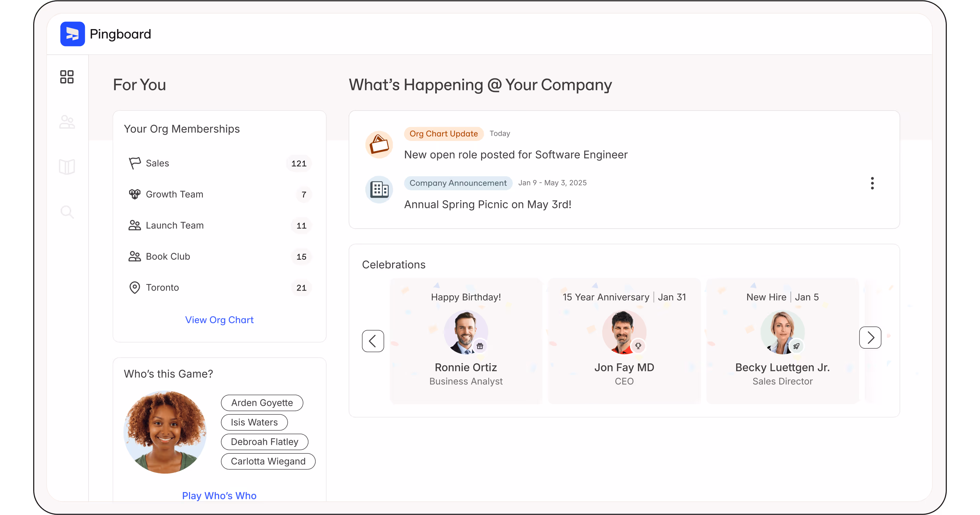Click the Pingboard logo icon
This screenshot has height=515, width=980.
pyautogui.click(x=72, y=34)
